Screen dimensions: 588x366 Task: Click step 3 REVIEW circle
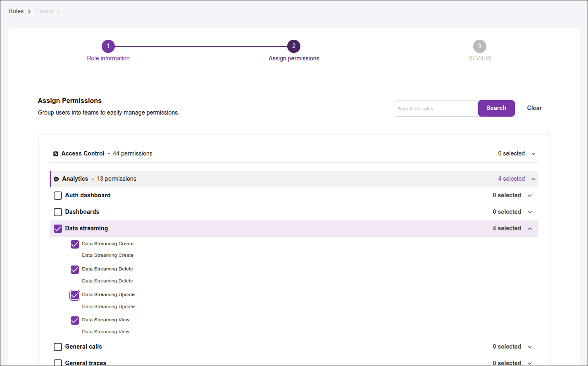tap(480, 46)
